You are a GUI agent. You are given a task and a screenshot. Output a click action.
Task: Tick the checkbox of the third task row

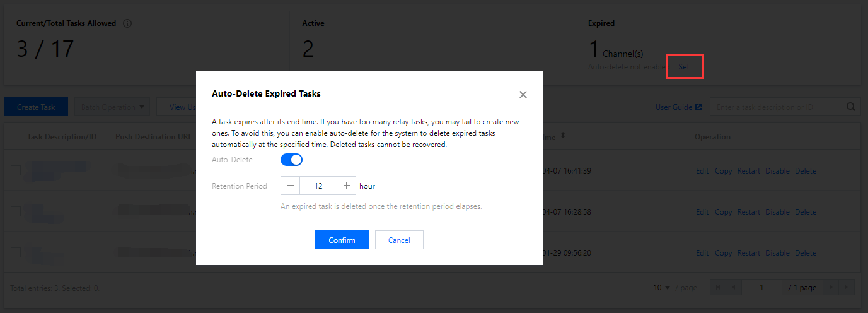[16, 253]
